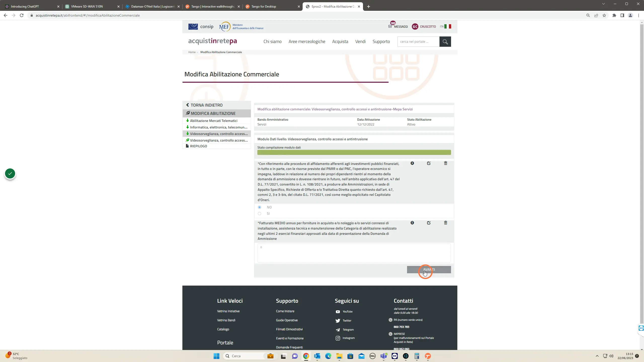The height and width of the screenshot is (362, 644).
Task: Open the Vendi menu
Action: (360, 41)
